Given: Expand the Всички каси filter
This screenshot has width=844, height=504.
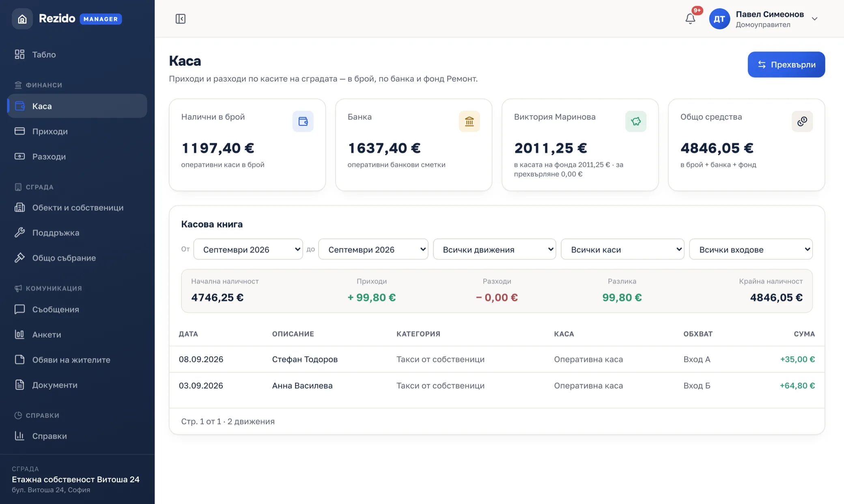Looking at the screenshot, I should tap(622, 249).
